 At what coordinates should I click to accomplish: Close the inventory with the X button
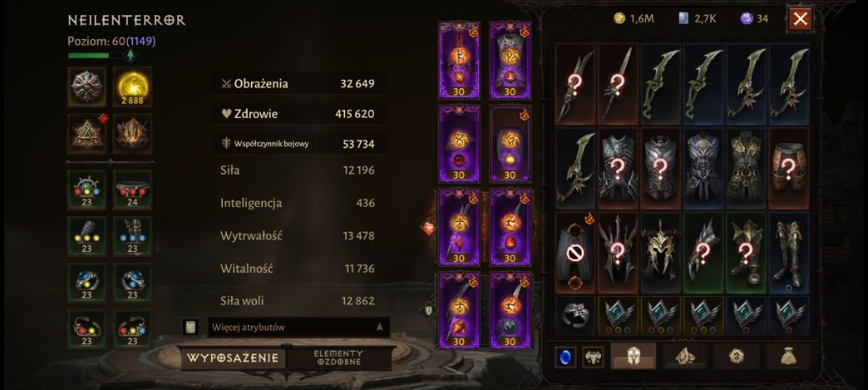800,19
